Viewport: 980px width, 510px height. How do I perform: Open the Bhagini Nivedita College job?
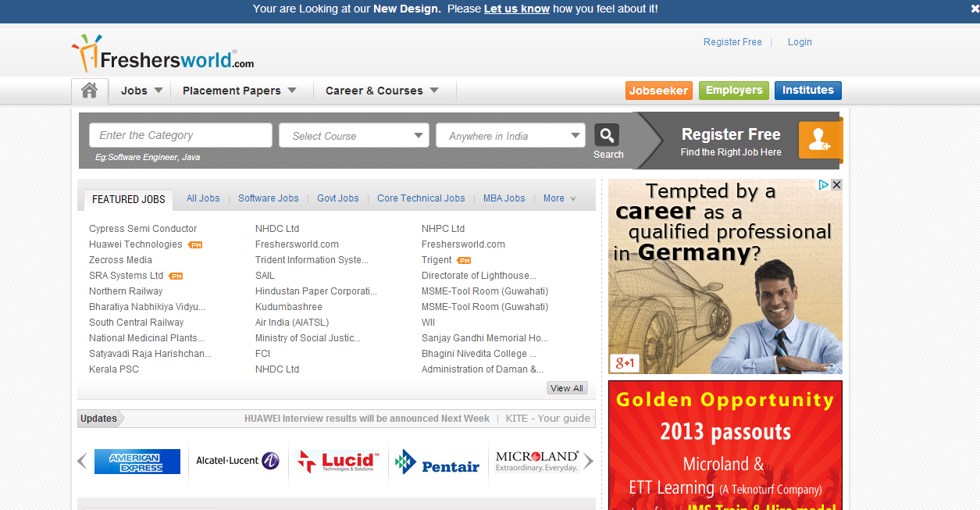(480, 354)
